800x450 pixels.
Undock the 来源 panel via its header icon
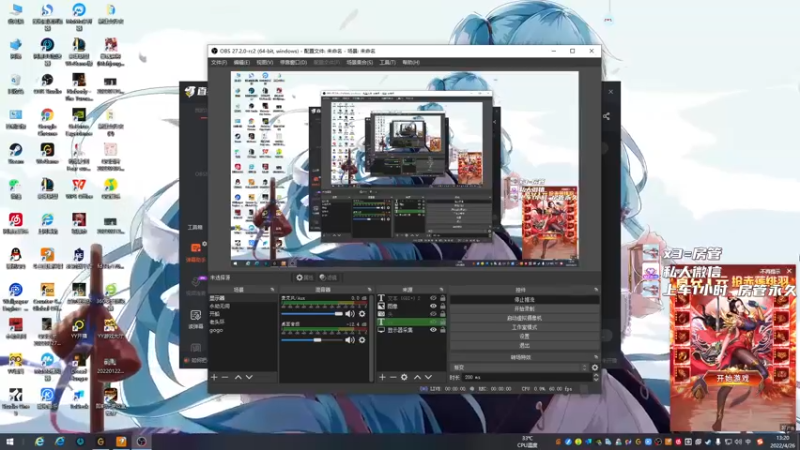point(441,290)
